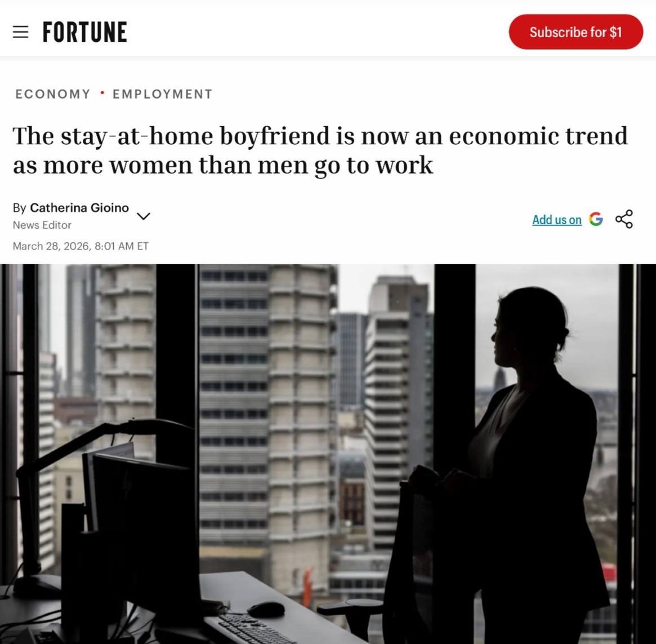Open the Economy category link
This screenshot has width=656, height=644.
[53, 94]
